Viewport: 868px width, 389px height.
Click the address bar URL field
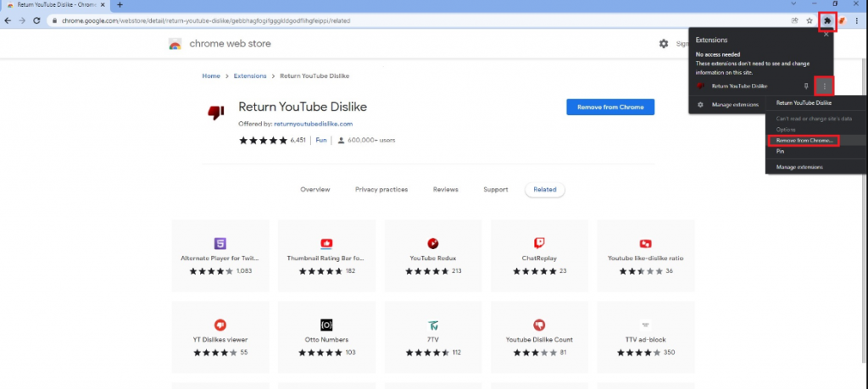point(415,20)
